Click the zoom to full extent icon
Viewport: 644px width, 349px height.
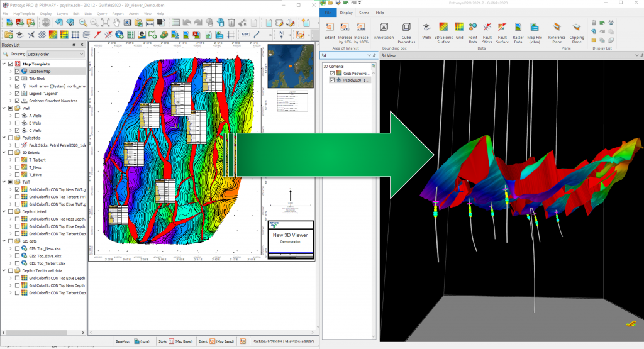(105, 23)
